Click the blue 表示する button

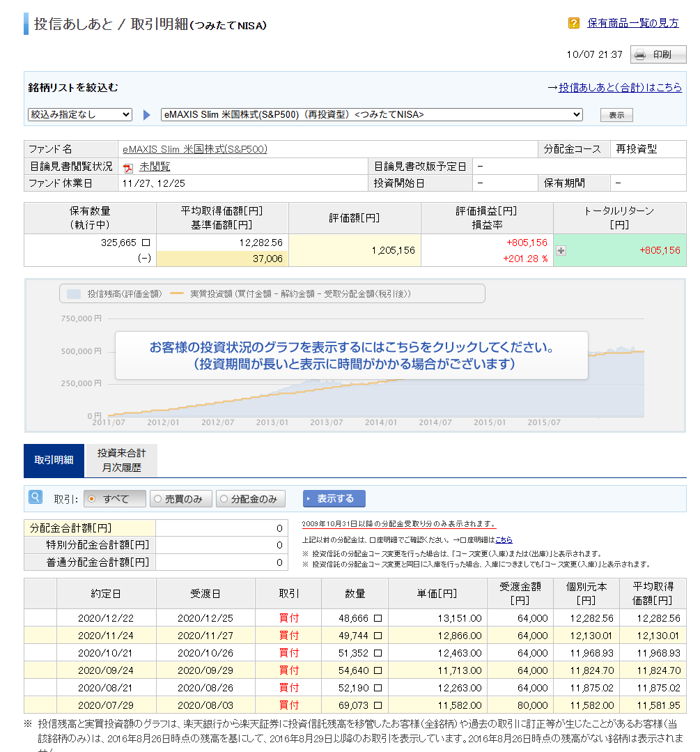point(334,499)
